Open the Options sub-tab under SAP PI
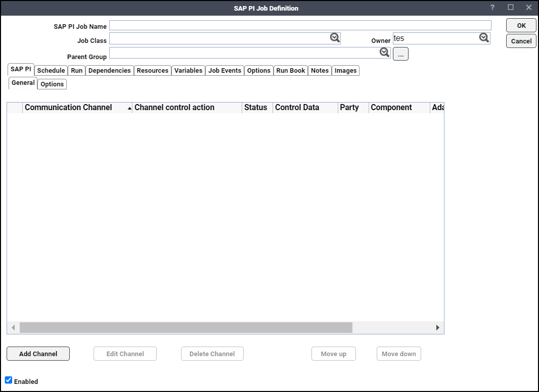539x392 pixels. 52,84
